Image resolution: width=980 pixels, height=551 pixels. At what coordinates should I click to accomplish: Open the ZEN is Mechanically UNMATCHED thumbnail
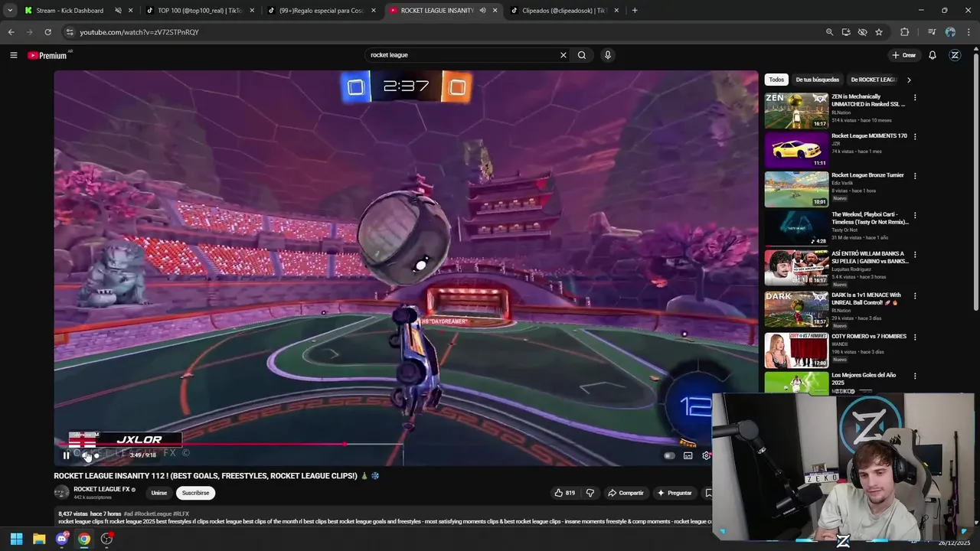pos(796,110)
